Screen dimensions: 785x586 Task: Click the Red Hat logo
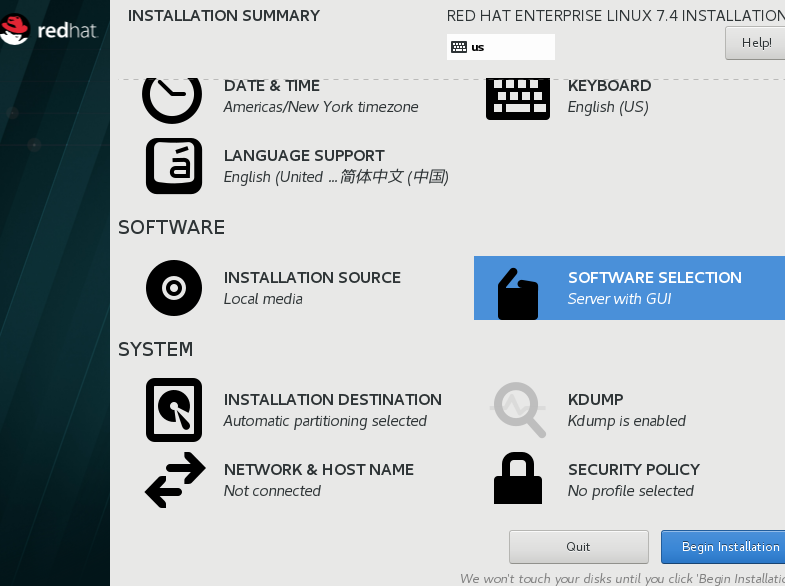click(x=49, y=29)
